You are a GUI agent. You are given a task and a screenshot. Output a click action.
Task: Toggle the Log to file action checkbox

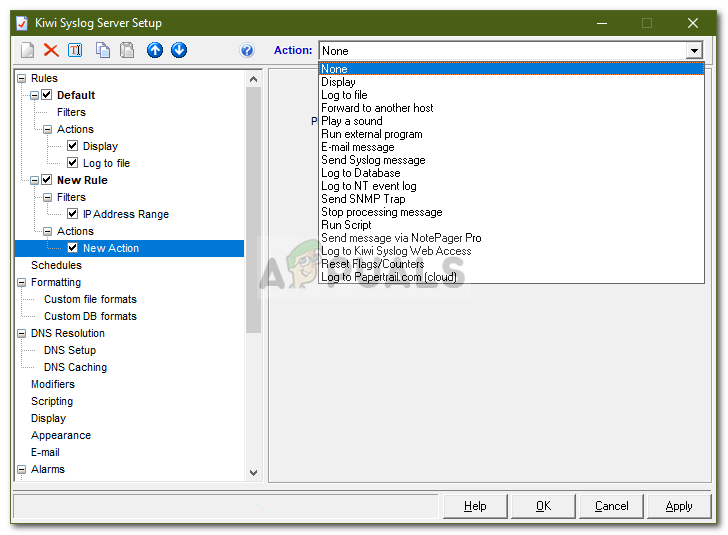72,163
